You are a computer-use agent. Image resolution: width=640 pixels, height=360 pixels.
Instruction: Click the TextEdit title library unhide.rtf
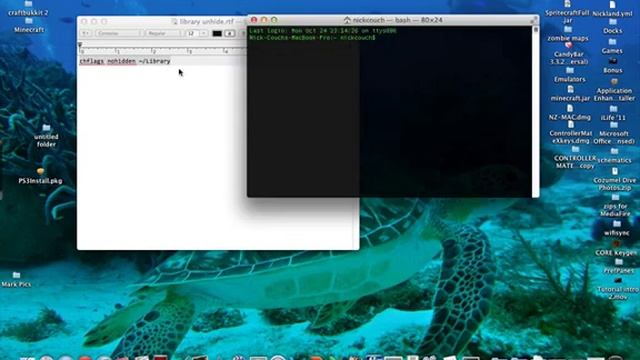(207, 22)
